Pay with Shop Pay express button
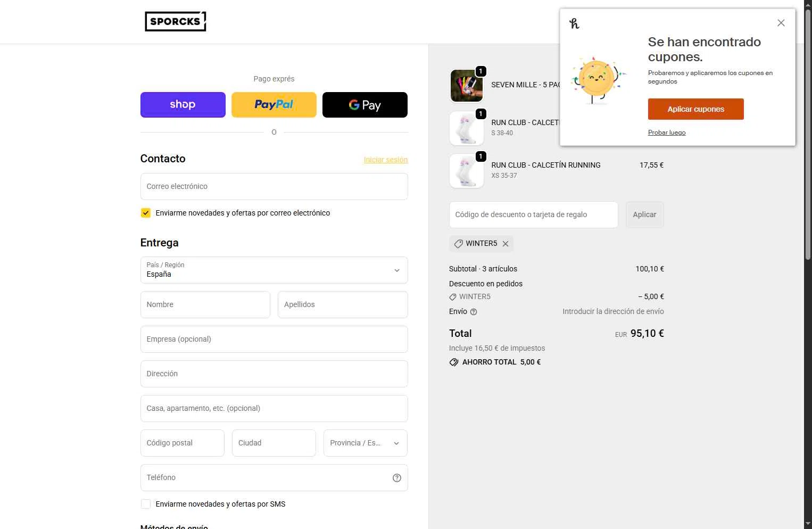Screen dimensions: 812x529 183,105
